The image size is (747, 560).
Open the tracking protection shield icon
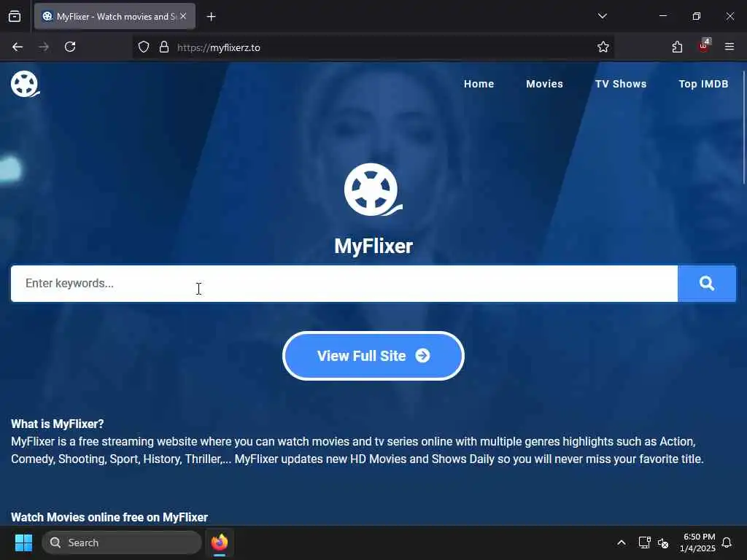tap(144, 47)
